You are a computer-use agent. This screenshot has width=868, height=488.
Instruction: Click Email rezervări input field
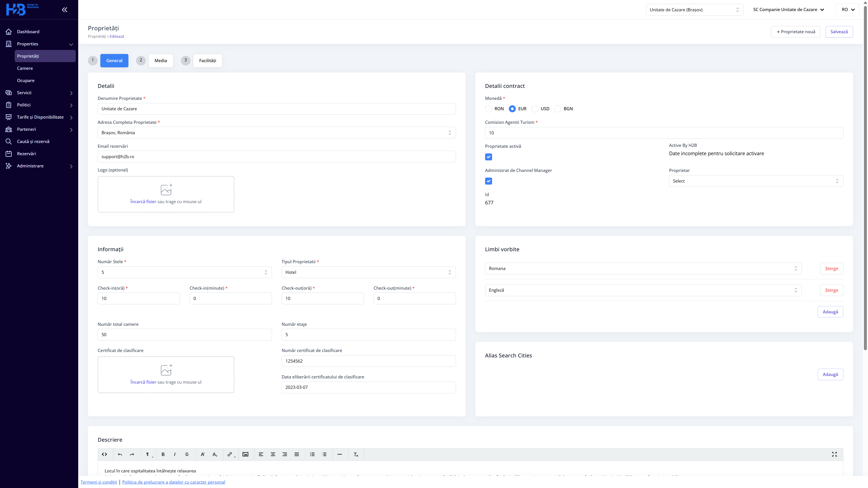(x=277, y=157)
